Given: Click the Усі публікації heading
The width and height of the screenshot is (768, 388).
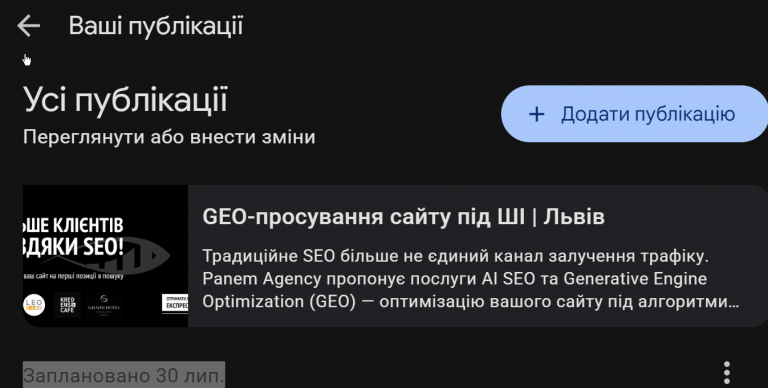Looking at the screenshot, I should 125,100.
